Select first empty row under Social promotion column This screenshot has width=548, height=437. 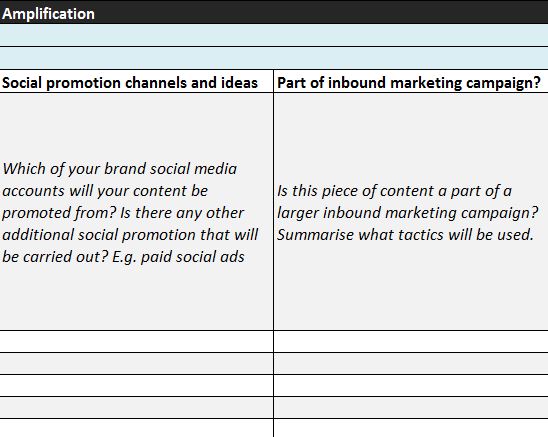(x=136, y=342)
